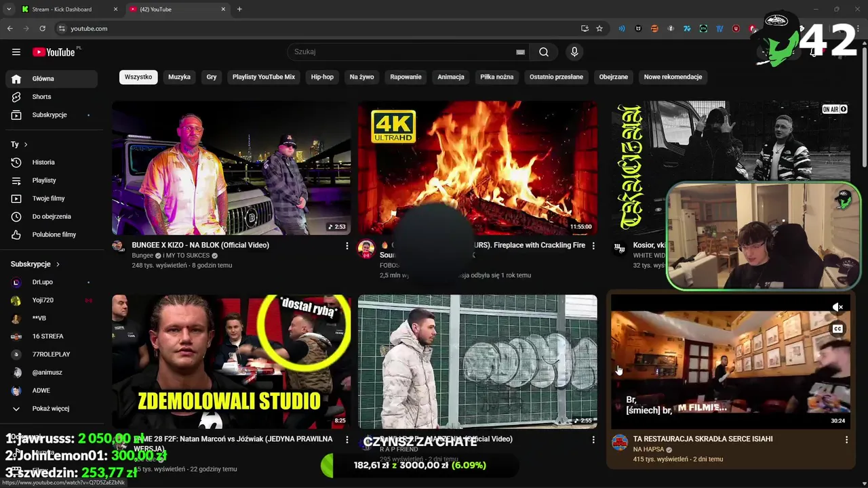Go to Główna home page
Image resolution: width=868 pixels, height=488 pixels.
(52, 79)
